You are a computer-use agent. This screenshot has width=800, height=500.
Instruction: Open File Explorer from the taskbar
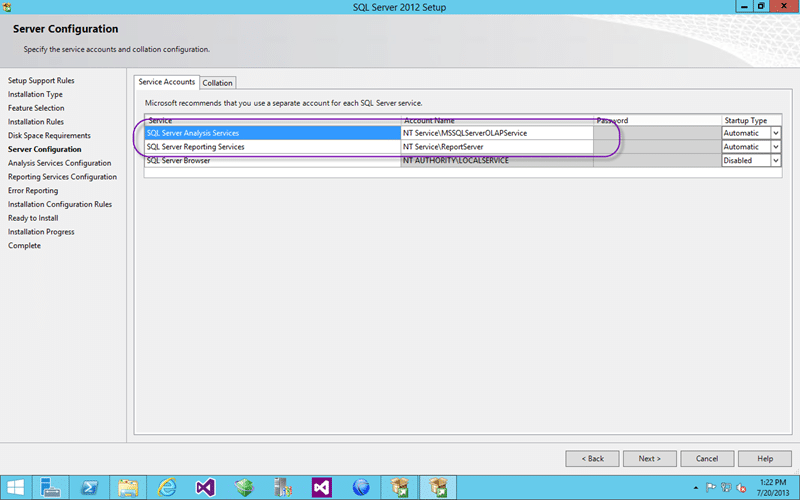[128, 488]
